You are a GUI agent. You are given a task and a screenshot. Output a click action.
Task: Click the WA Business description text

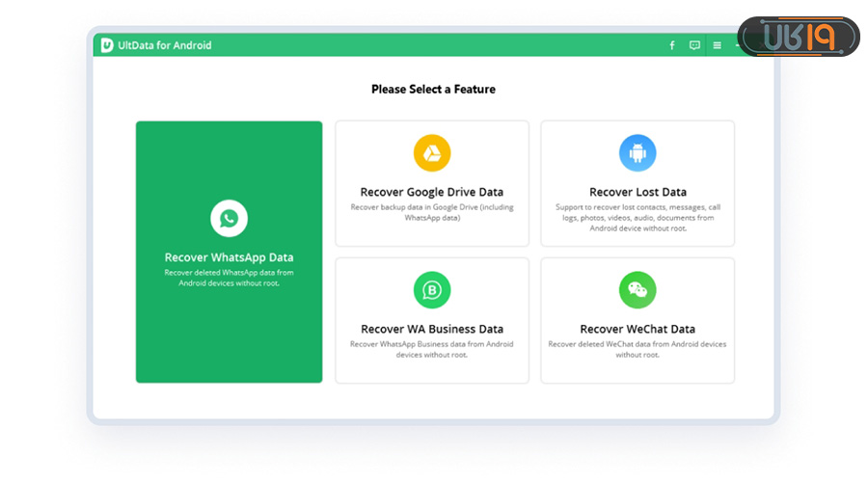click(x=432, y=349)
